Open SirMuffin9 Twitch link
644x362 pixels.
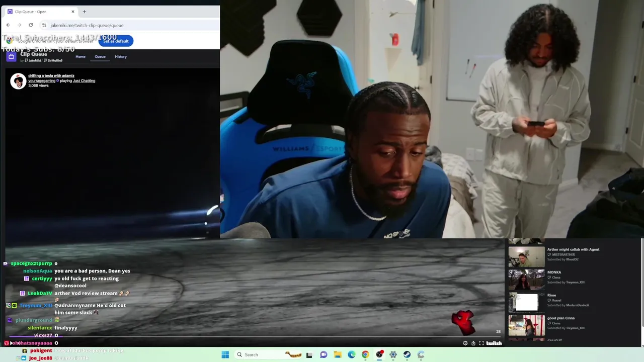(53, 61)
